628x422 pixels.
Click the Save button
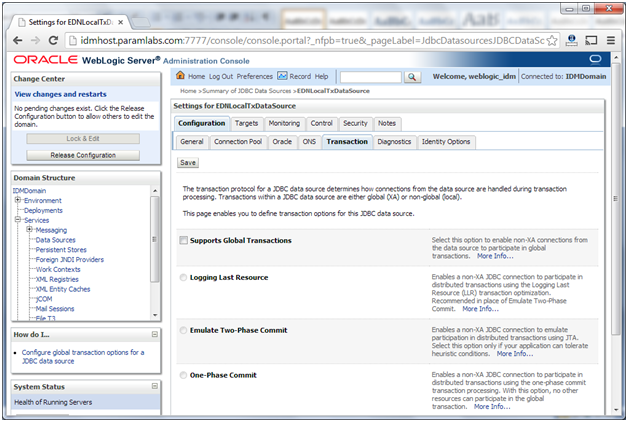[188, 163]
